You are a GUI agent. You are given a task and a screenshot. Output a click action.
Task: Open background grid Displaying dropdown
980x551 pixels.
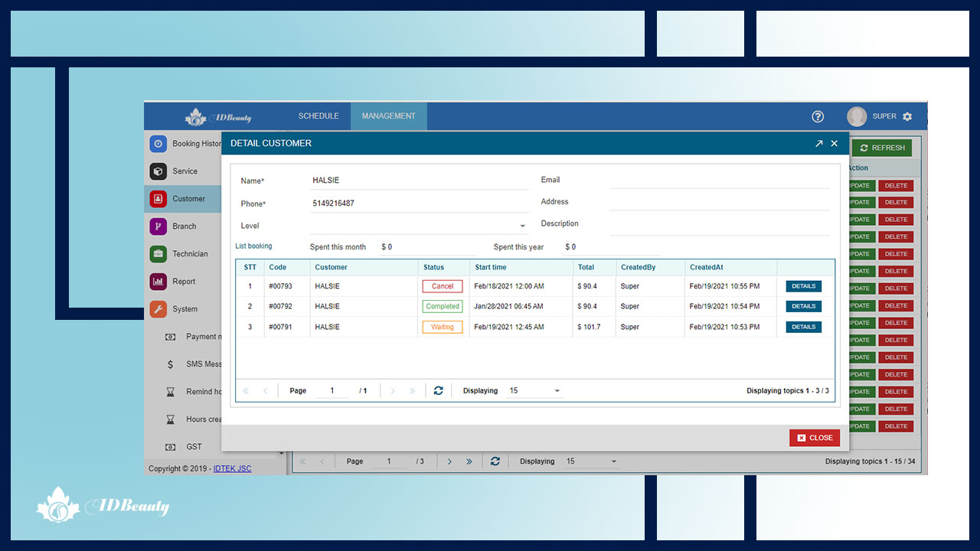tap(613, 461)
